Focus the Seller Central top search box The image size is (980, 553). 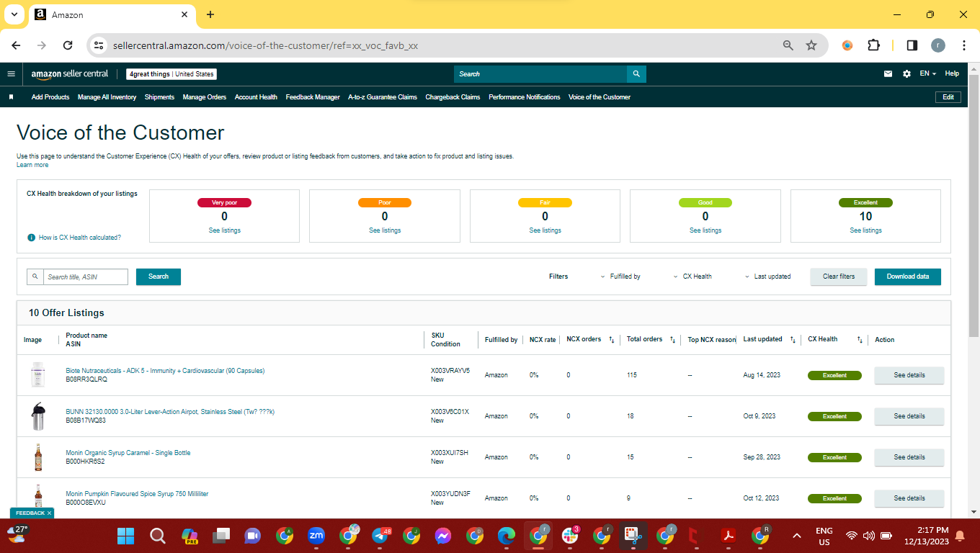tap(540, 74)
